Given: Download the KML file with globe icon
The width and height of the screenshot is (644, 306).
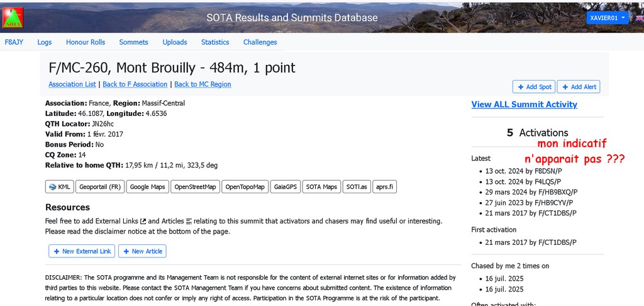Looking at the screenshot, I should click(60, 187).
